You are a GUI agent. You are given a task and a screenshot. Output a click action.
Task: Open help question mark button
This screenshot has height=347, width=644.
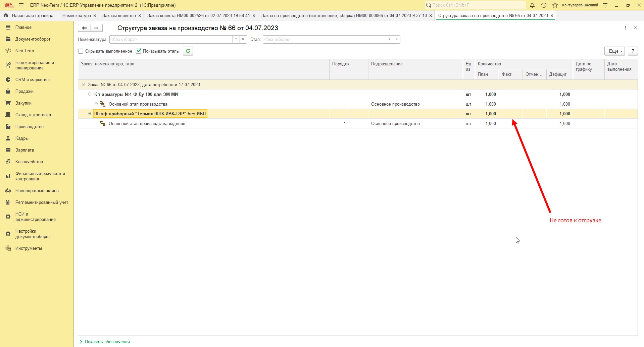[633, 51]
